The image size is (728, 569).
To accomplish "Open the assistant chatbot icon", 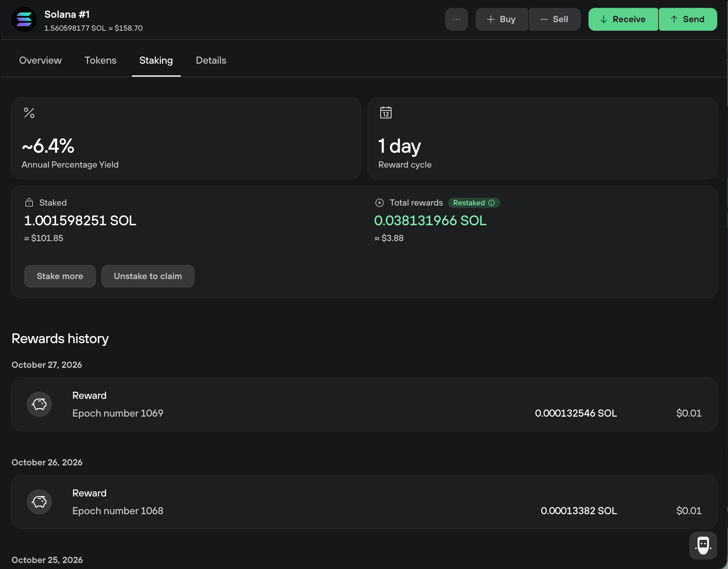I will [x=703, y=545].
